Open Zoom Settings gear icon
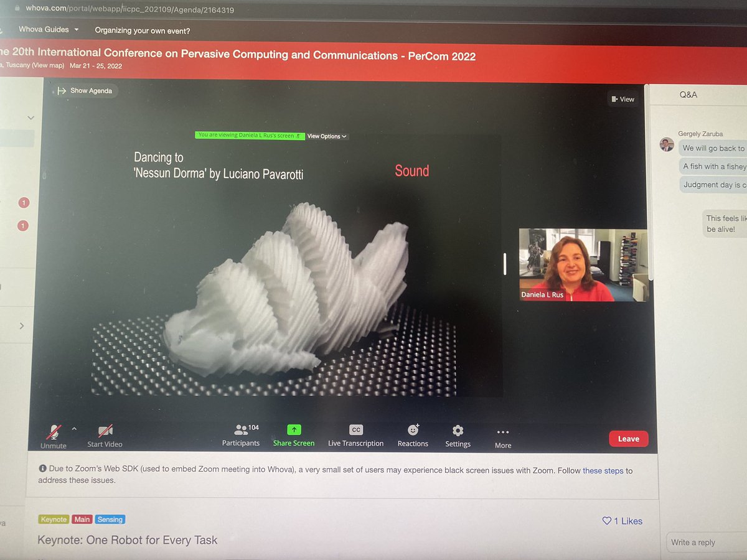 point(458,430)
